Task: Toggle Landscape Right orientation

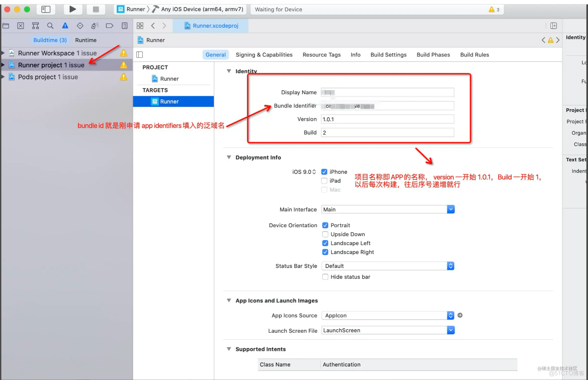Action: pos(325,252)
